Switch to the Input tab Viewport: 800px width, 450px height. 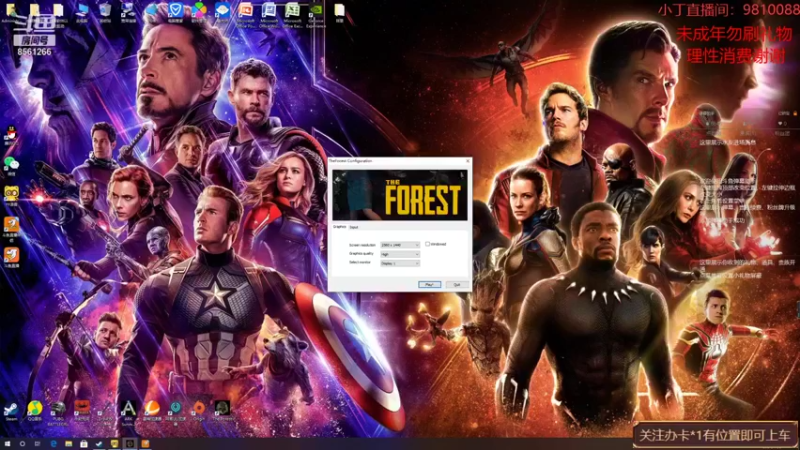354,227
